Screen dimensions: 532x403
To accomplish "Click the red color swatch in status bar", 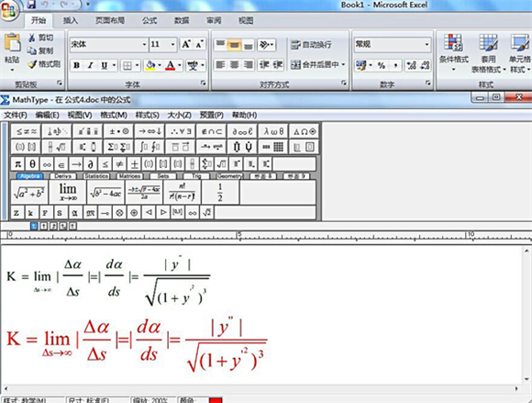I will click(x=216, y=400).
